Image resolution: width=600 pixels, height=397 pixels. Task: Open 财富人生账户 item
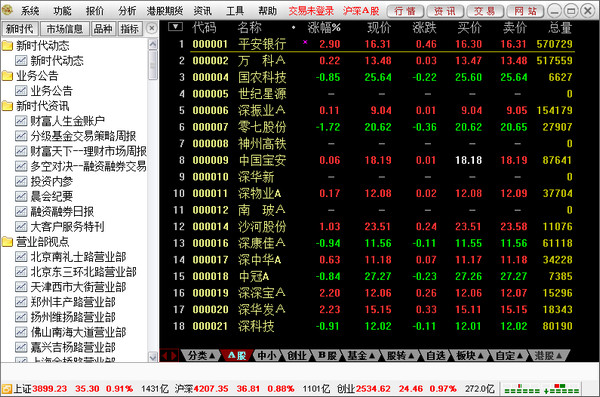coord(60,121)
